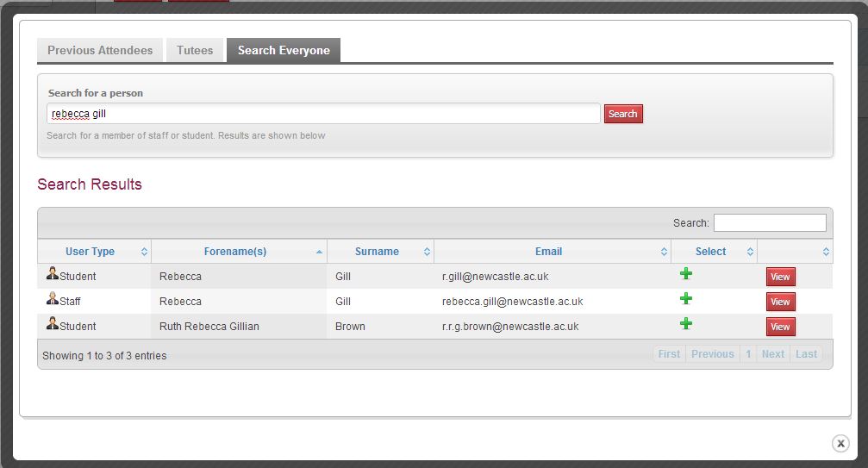Focus the table filter Search box
Viewport: 868px width, 468px height.
[x=769, y=223]
